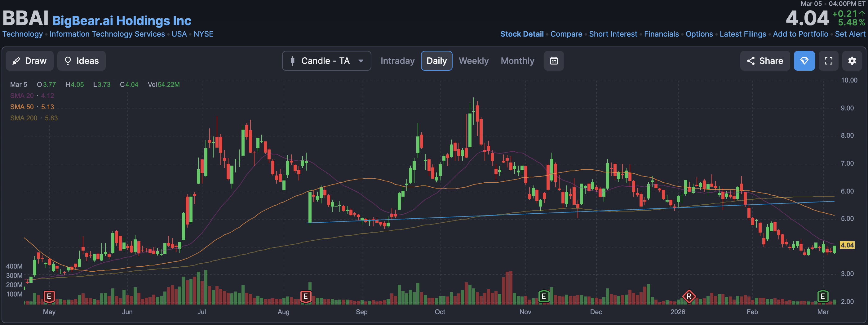Toggle fullscreen chart mode icon
Image resolution: width=868 pixels, height=325 pixels.
point(828,61)
